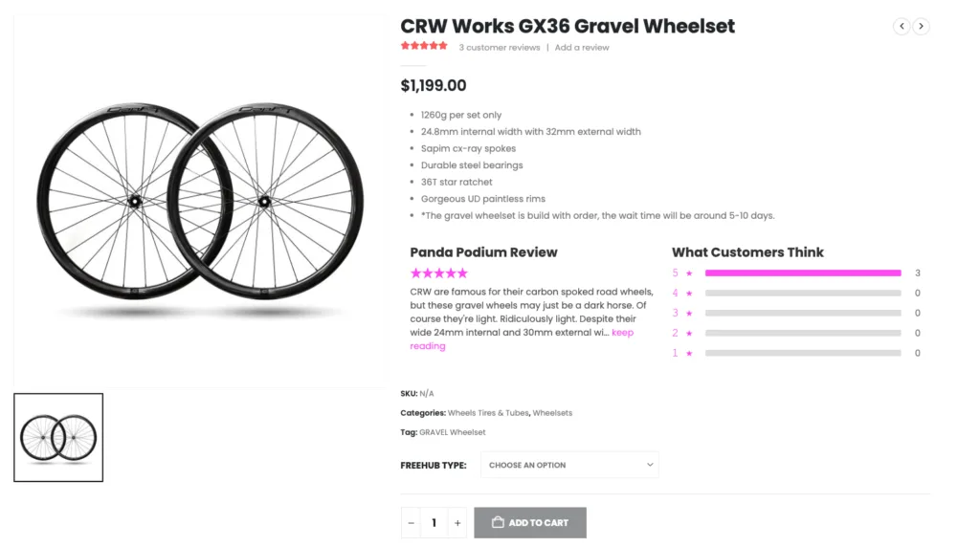Image resolution: width=980 pixels, height=546 pixels.
Task: Click the Add to Cart button
Action: [530, 523]
